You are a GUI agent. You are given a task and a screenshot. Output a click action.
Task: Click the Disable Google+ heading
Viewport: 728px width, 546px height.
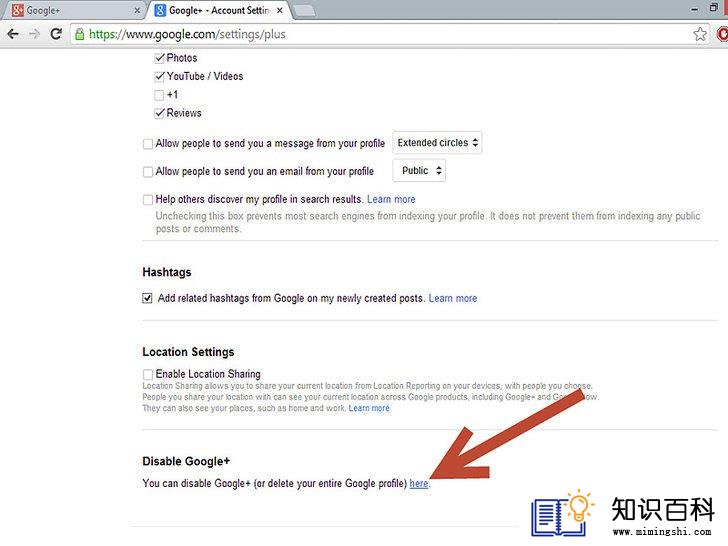pos(186,461)
